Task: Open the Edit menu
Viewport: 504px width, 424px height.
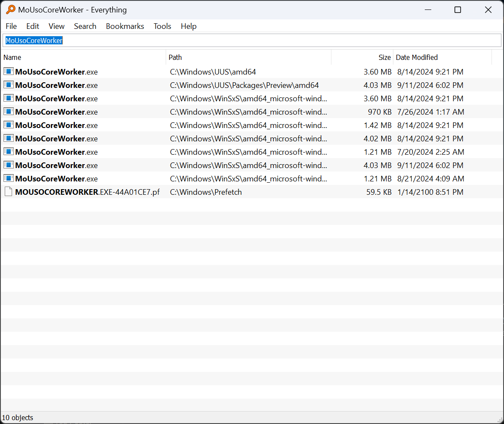Action: coord(33,26)
